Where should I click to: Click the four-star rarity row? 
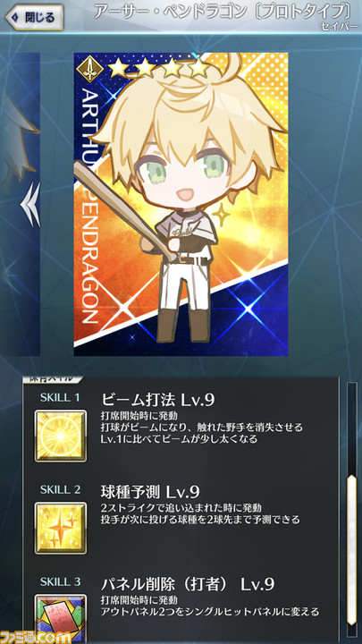158,68
